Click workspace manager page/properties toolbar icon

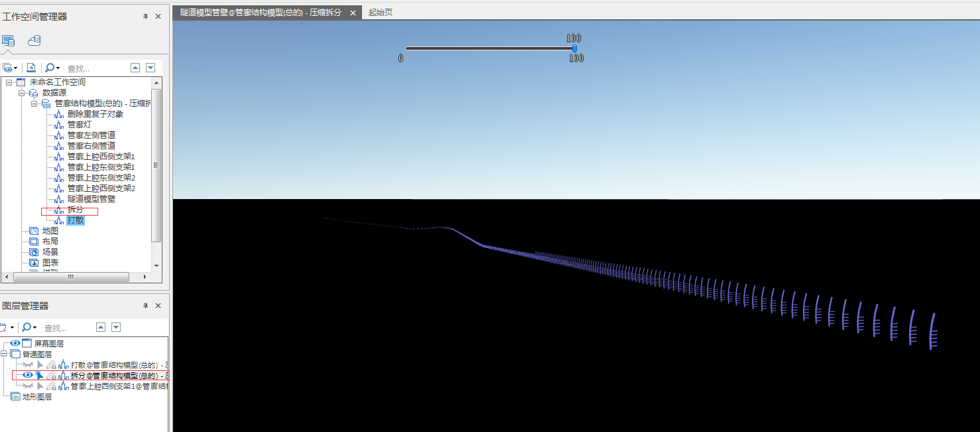[31, 68]
